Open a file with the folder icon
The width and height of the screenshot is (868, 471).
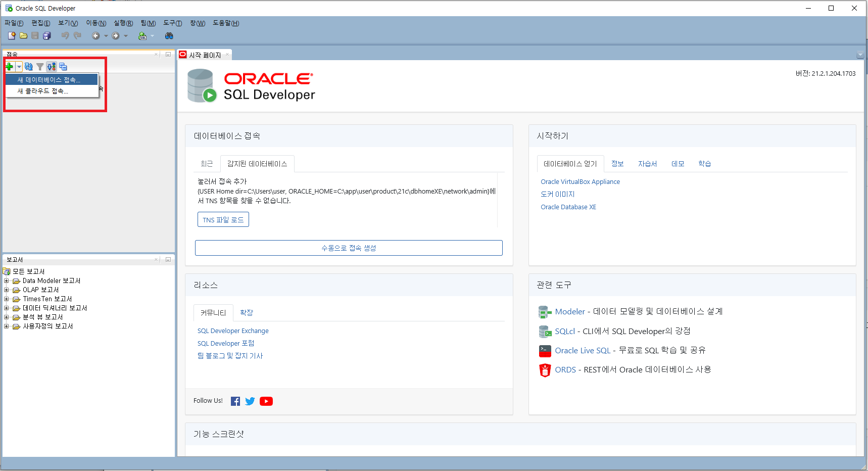point(23,36)
